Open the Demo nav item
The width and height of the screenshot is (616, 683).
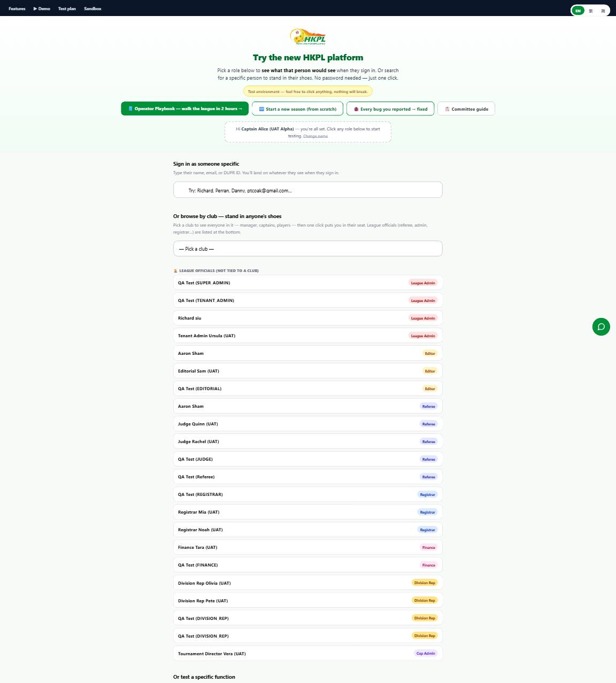[42, 9]
